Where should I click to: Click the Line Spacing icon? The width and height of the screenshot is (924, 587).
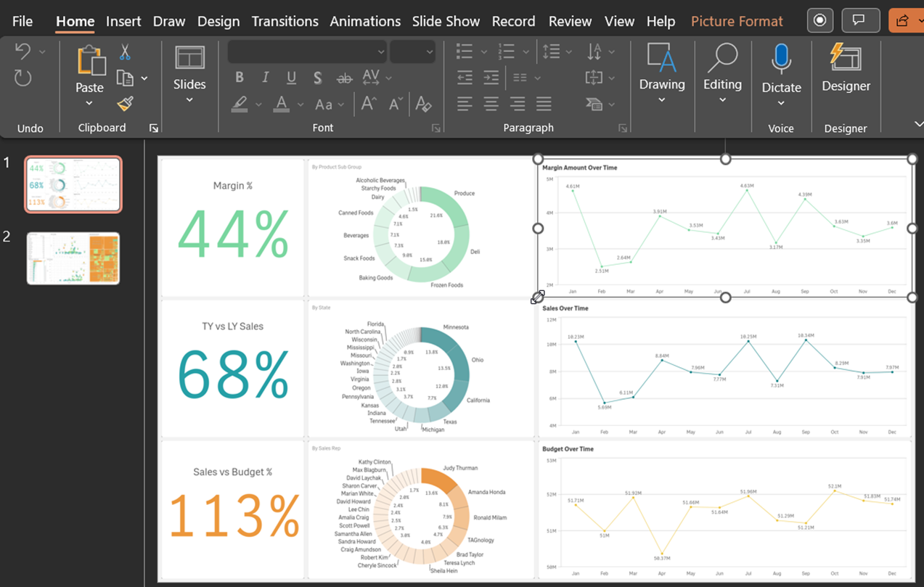(x=552, y=52)
